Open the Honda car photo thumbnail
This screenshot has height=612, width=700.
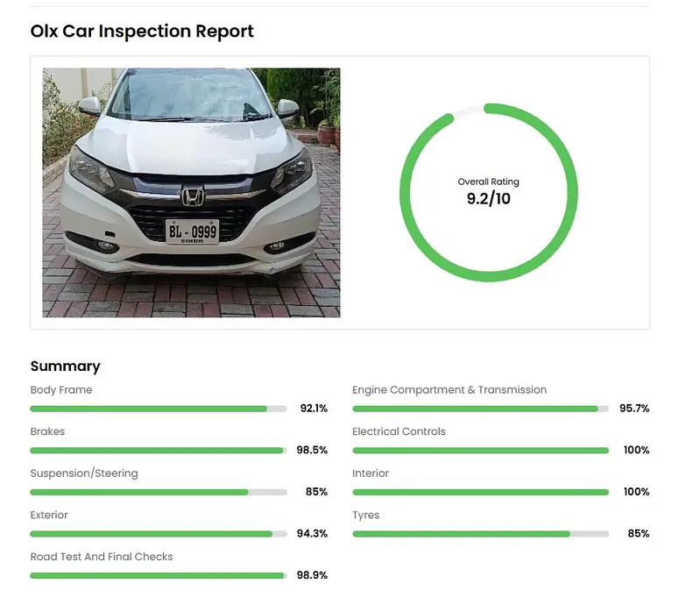[x=191, y=192]
